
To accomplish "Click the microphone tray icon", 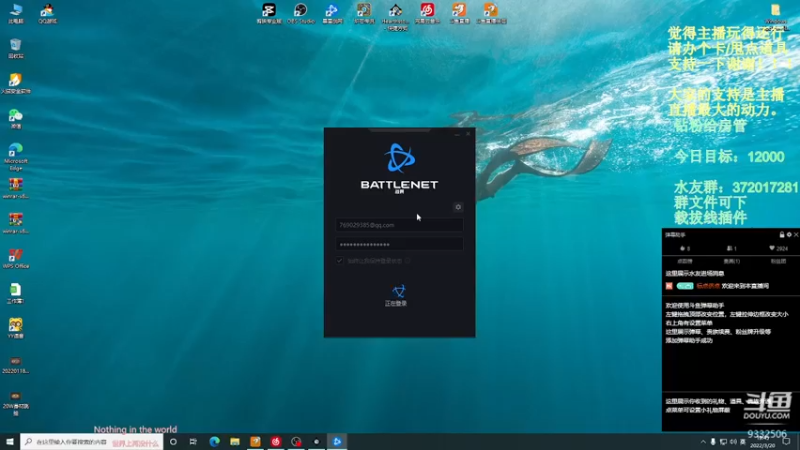I will (713, 442).
